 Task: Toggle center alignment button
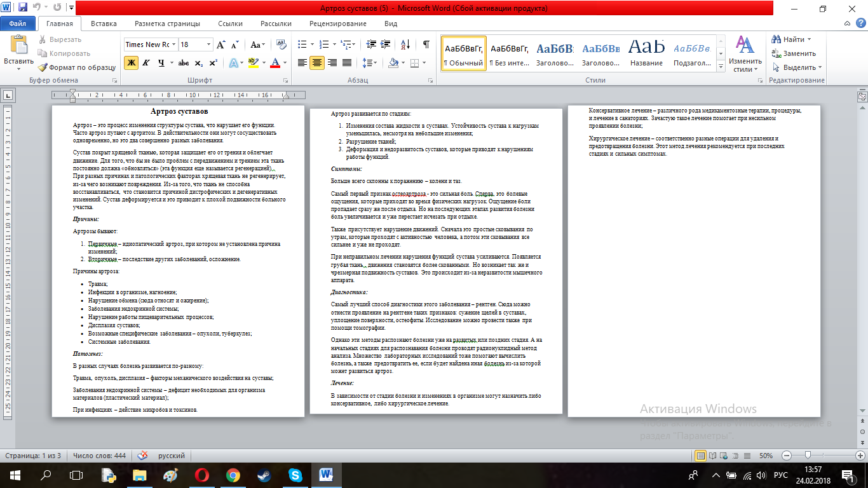point(317,63)
